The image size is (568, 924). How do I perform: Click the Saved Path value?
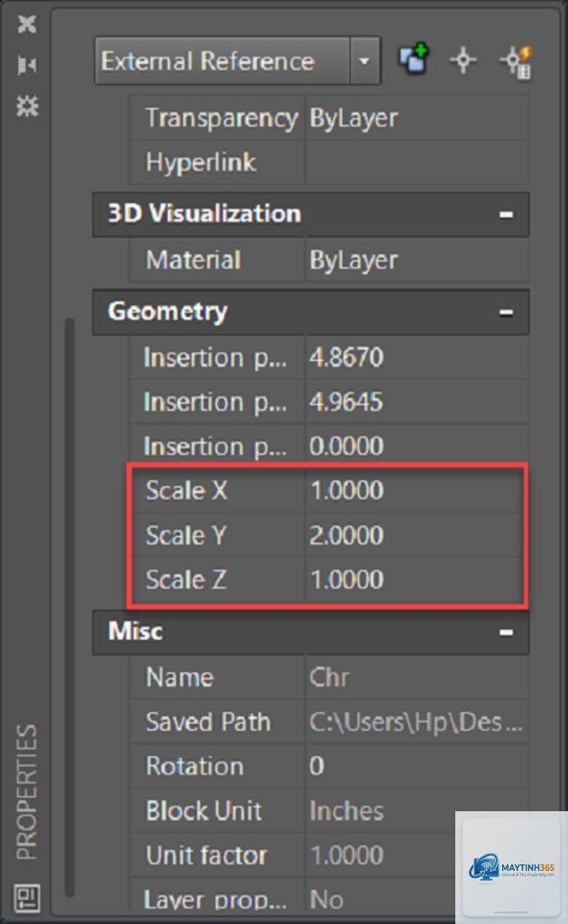[x=417, y=722]
